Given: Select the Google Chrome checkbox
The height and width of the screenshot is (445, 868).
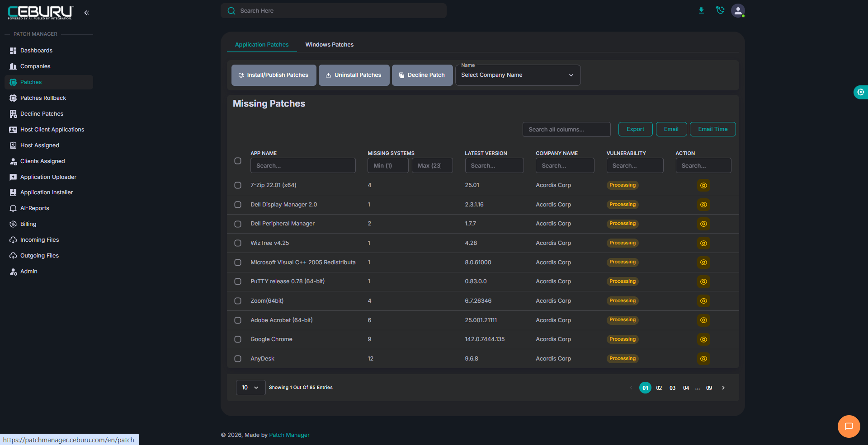Looking at the screenshot, I should 238,339.
